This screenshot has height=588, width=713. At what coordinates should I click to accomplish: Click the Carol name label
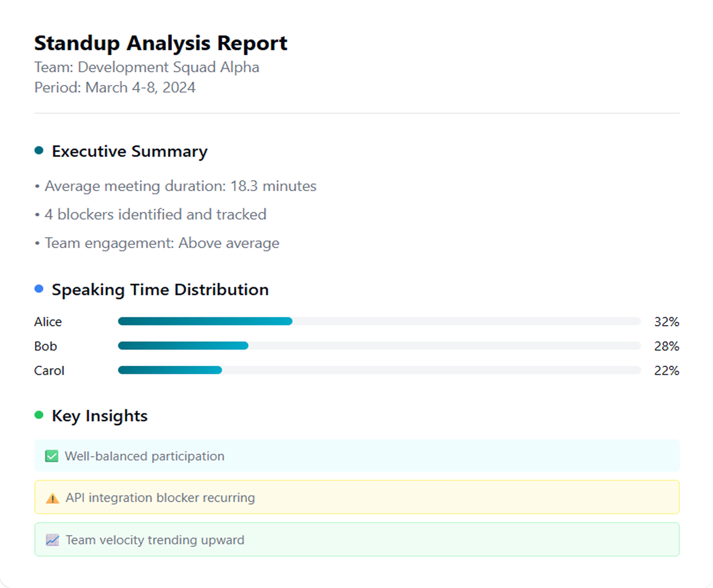(49, 371)
